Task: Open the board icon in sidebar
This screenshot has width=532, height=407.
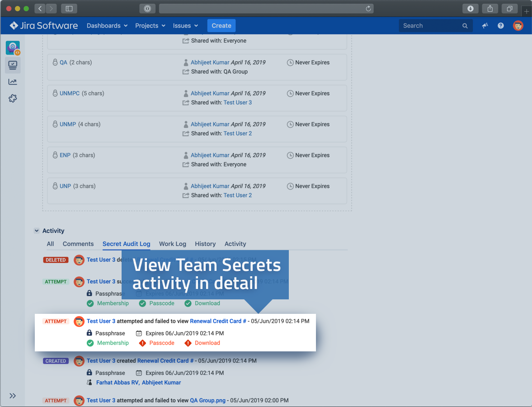Action: click(x=13, y=65)
